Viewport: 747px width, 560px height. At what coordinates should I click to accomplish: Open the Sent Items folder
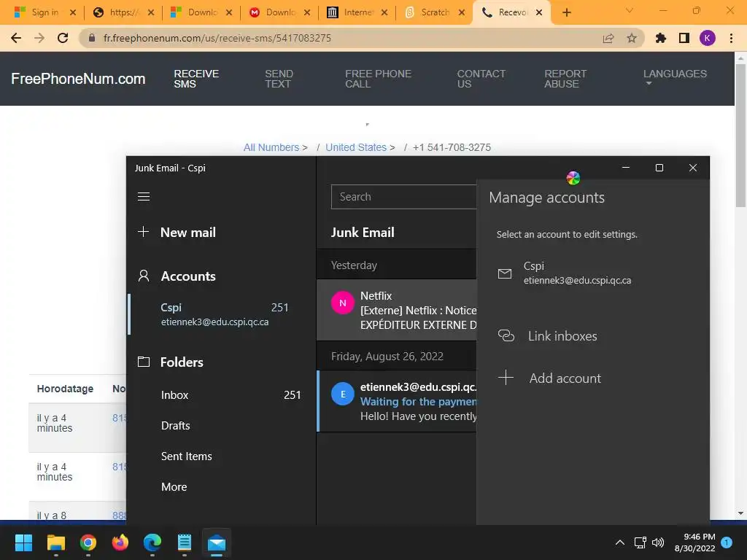click(220, 456)
